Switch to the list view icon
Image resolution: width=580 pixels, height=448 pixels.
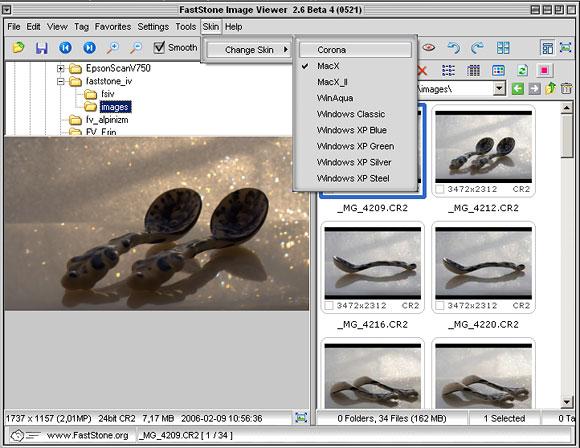448,70
